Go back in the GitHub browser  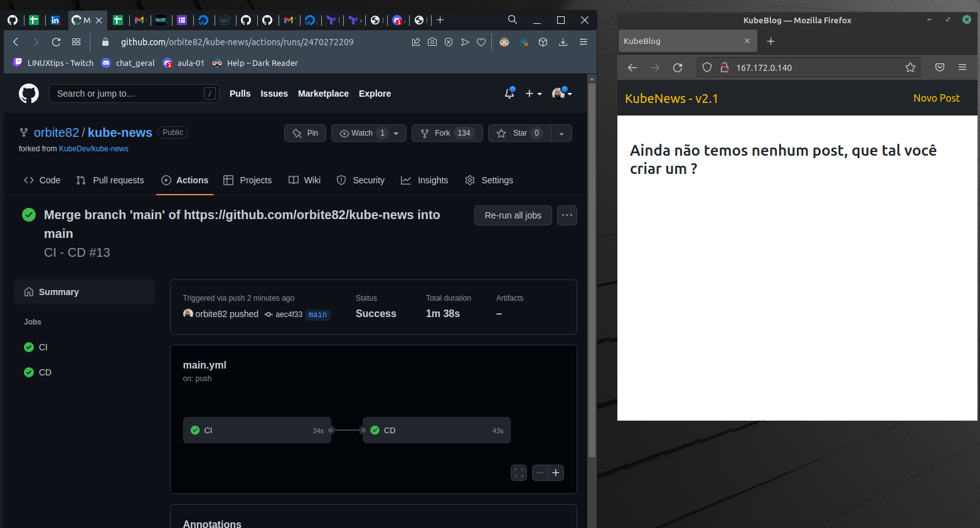click(16, 42)
